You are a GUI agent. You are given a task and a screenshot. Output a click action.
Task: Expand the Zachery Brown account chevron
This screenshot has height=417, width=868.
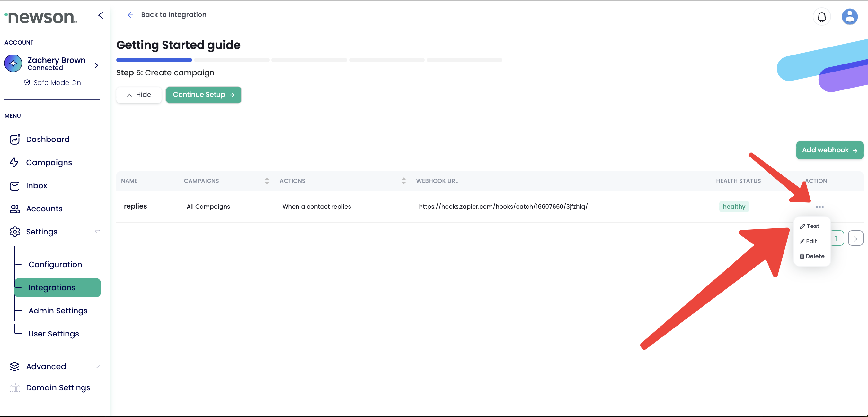coord(96,65)
